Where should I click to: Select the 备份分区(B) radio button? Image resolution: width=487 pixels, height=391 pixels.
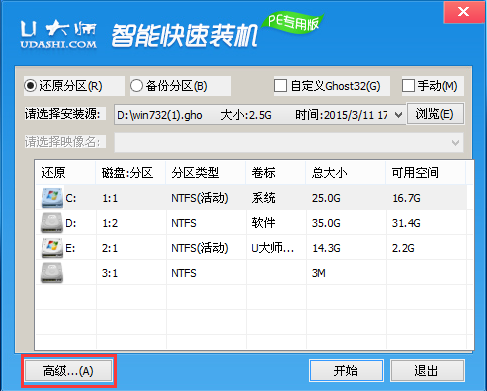[136, 86]
